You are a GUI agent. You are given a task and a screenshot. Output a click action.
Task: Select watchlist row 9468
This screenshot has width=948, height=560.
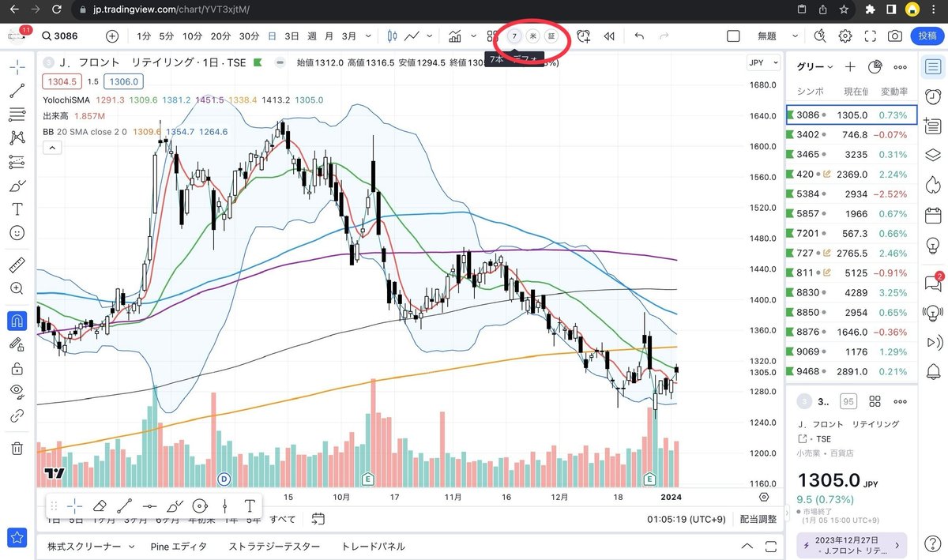point(852,371)
